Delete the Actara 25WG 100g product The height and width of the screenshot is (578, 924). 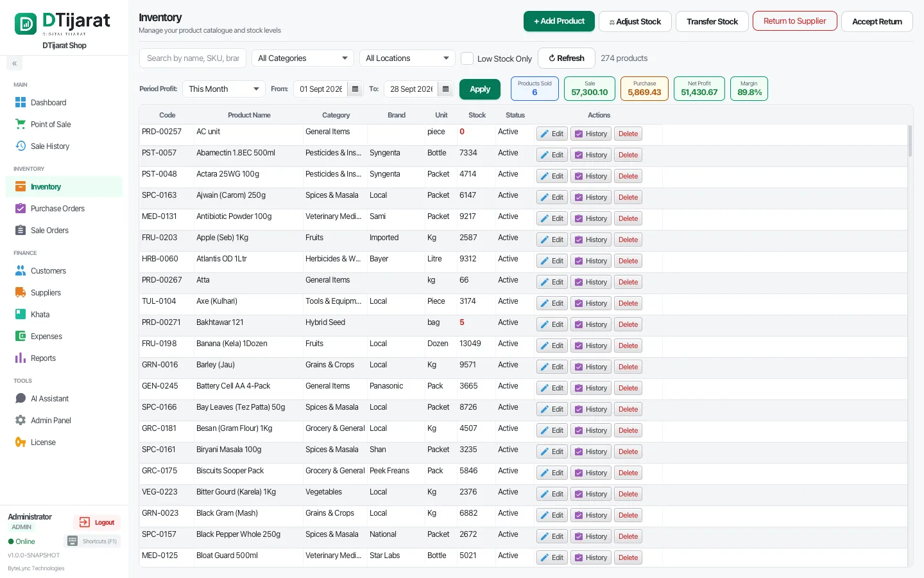[x=628, y=176]
